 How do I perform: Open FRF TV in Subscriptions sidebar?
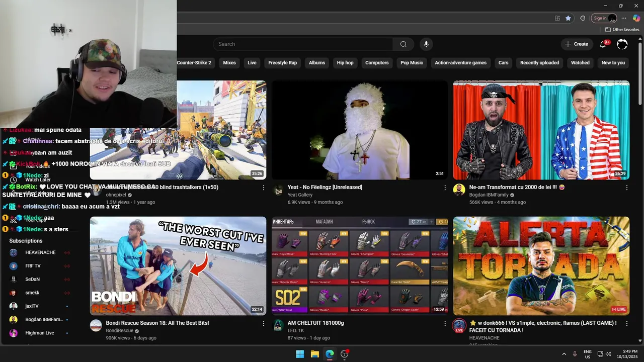[40, 266]
